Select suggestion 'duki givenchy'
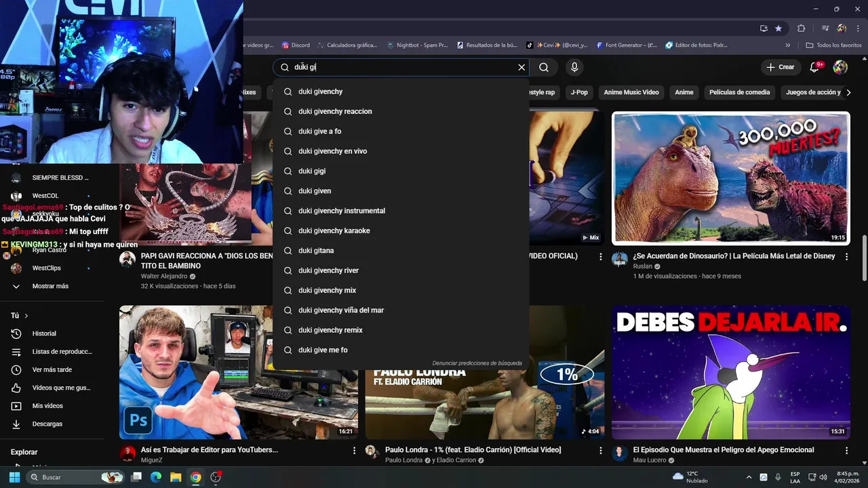This screenshot has height=488, width=868. pos(401,91)
